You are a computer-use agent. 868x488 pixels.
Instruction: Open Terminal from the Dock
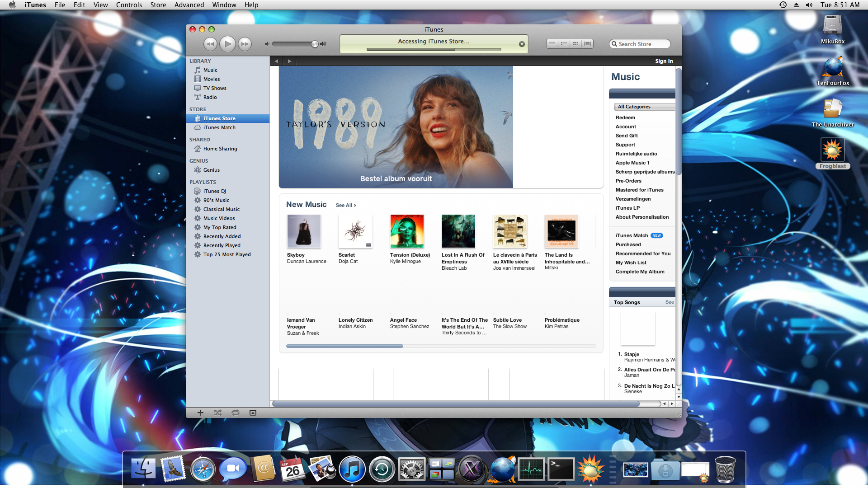coord(561,469)
